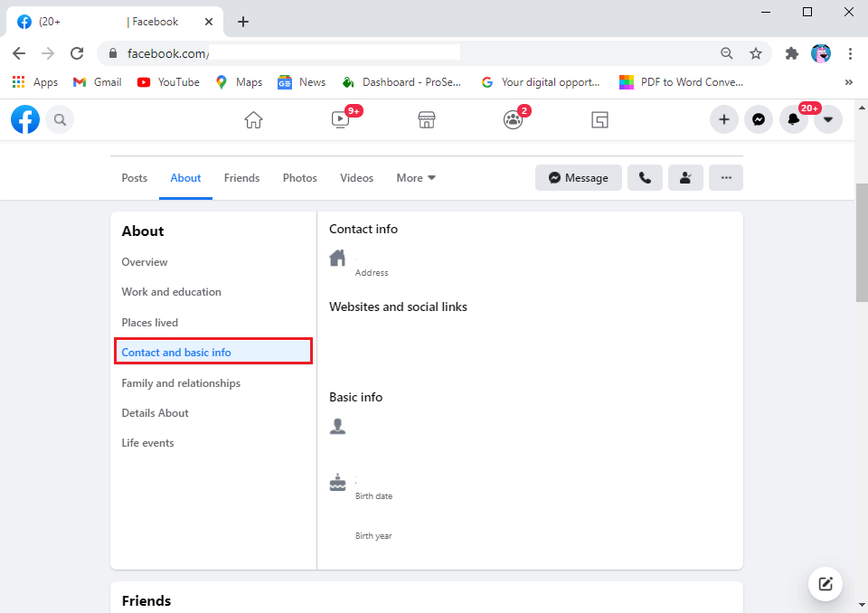Open Marketplace storefront icon

click(x=427, y=119)
